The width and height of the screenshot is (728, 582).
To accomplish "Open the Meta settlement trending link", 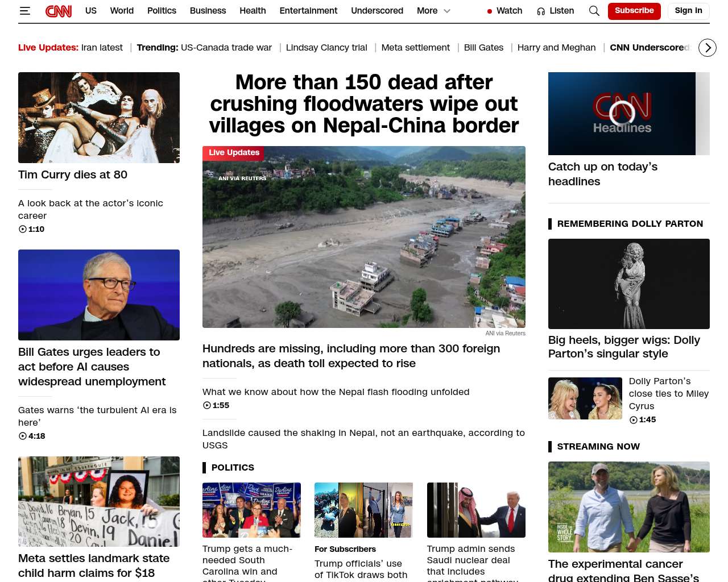I will pos(416,48).
